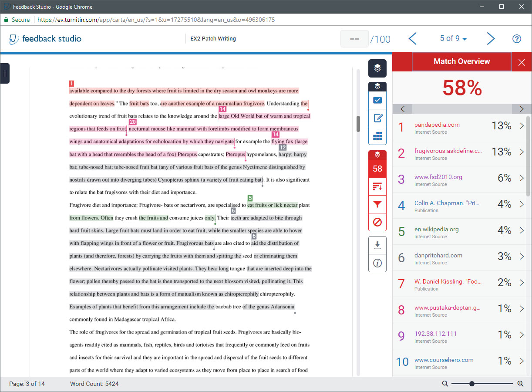532x392 pixels.
Task: Click the 6% value for www.fsd2010.org
Action: pos(505,178)
